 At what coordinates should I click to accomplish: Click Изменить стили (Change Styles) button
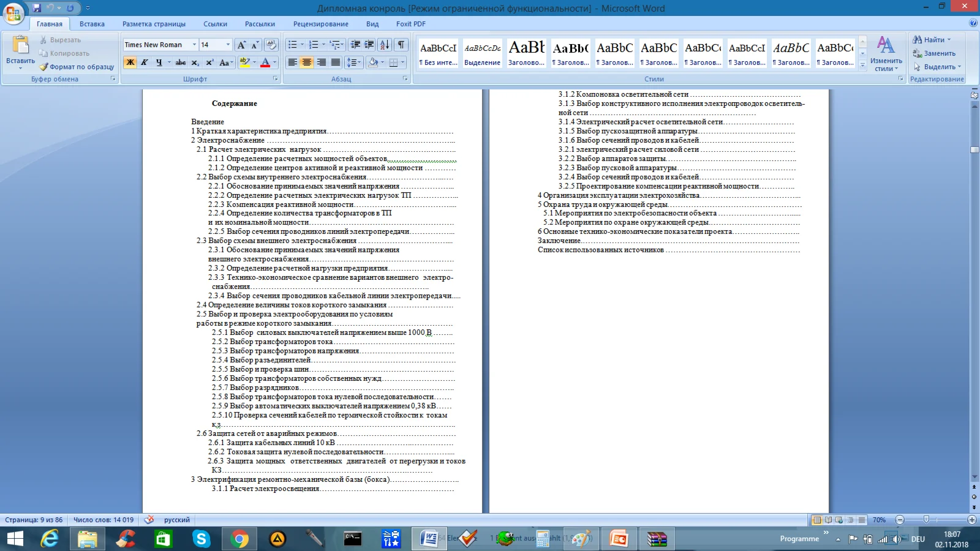coord(886,53)
